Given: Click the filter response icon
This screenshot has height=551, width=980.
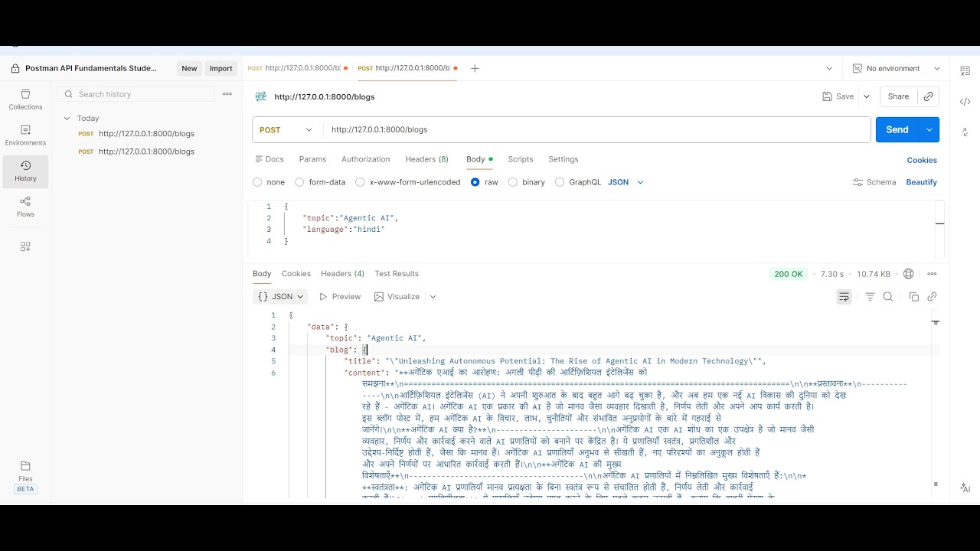Looking at the screenshot, I should coord(870,297).
